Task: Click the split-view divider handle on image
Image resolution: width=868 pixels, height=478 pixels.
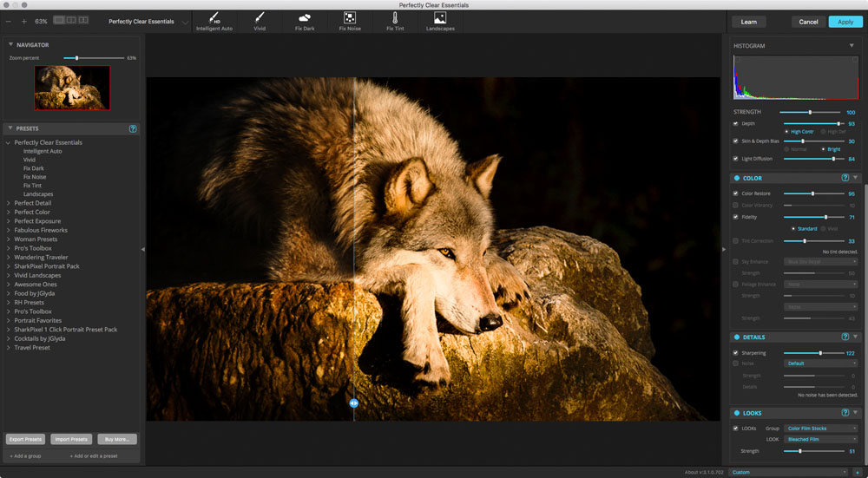Action: pyautogui.click(x=354, y=403)
